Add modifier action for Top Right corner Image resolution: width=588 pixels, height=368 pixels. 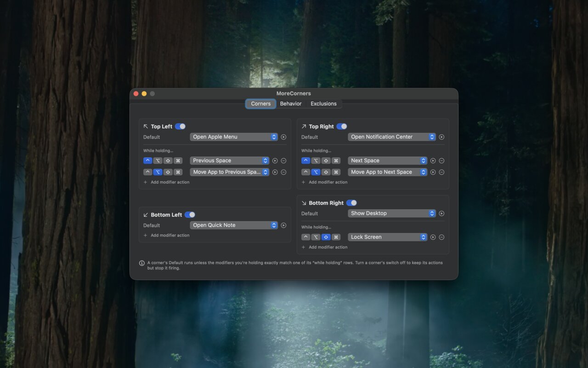(x=324, y=182)
